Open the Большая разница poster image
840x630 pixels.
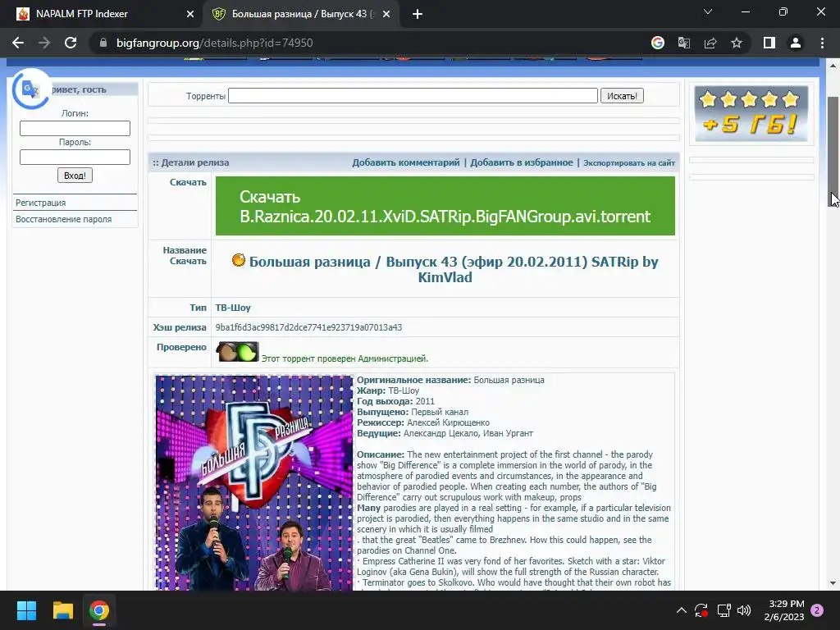click(254, 482)
